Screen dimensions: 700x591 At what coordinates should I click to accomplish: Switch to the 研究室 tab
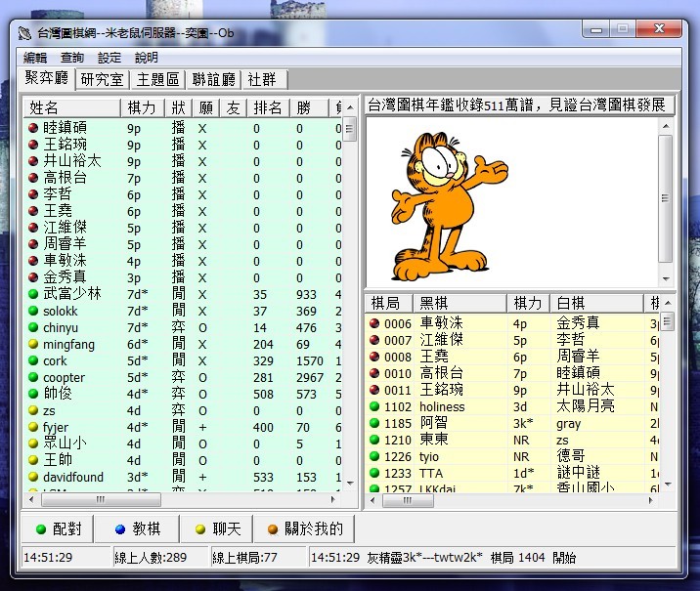tap(103, 80)
